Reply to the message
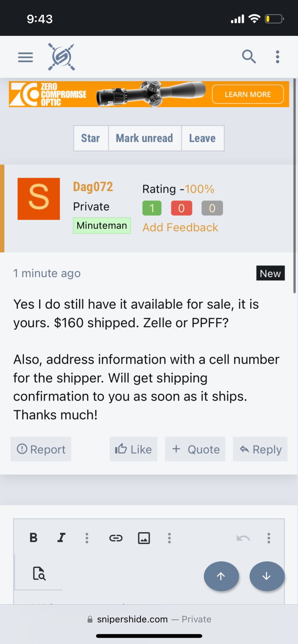298x644 pixels. [260, 449]
